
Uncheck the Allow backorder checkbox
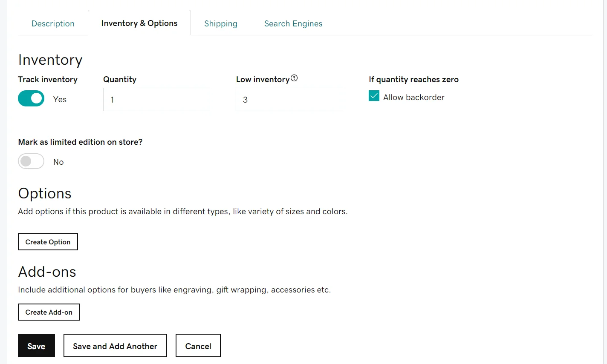(x=374, y=96)
